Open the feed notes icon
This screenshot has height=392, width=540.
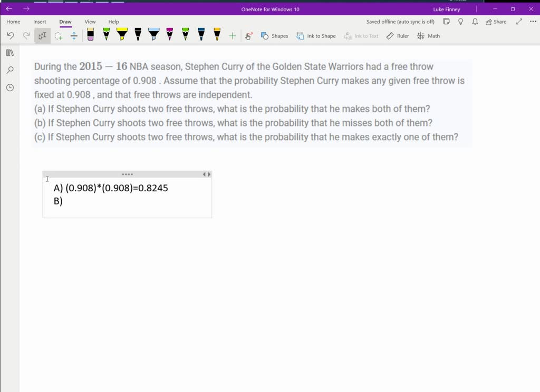point(446,22)
